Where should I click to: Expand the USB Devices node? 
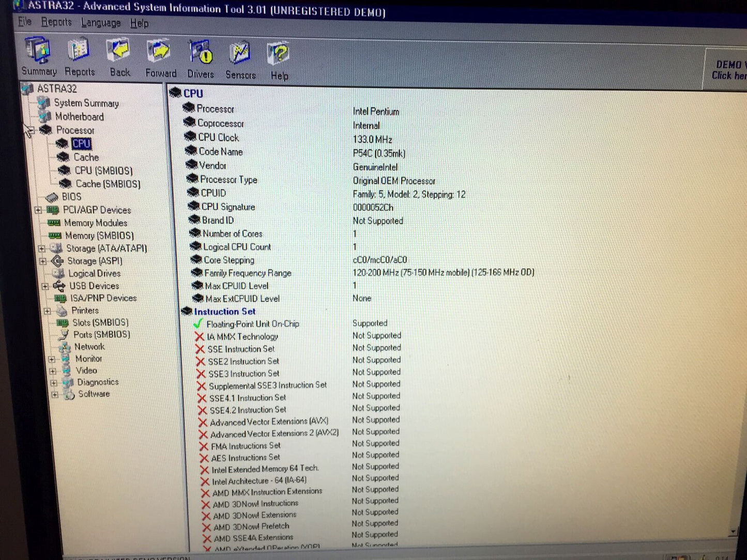[x=45, y=286]
